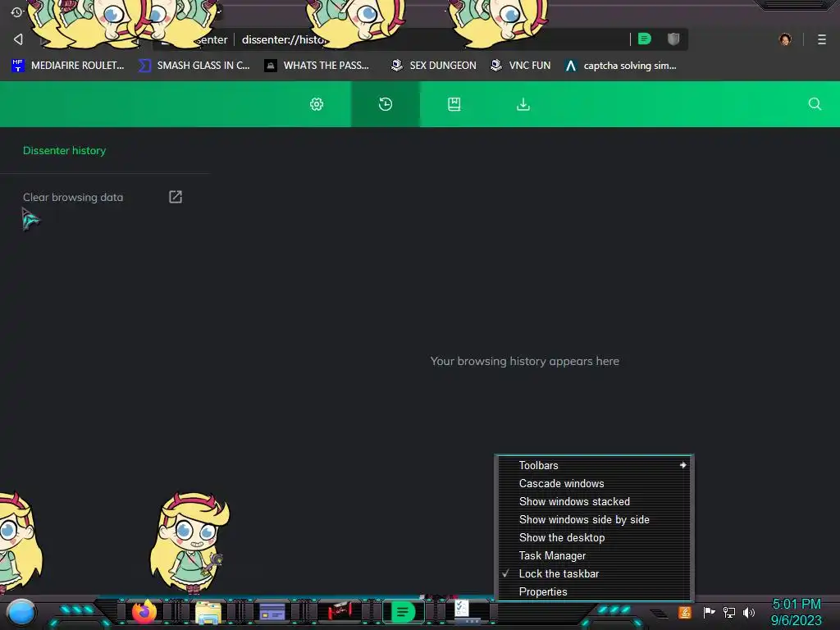Image resolution: width=840 pixels, height=630 pixels.
Task: Open the Settings gear tab
Action: 317,104
